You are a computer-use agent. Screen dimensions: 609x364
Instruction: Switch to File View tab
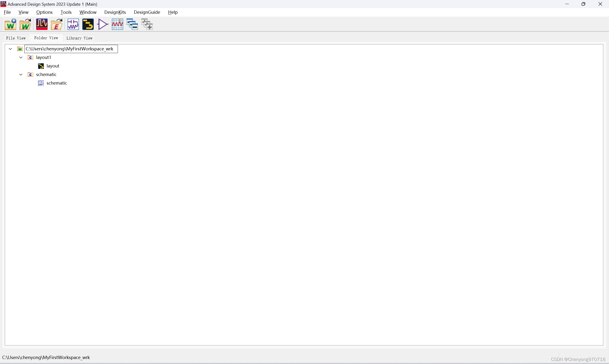[x=16, y=38]
